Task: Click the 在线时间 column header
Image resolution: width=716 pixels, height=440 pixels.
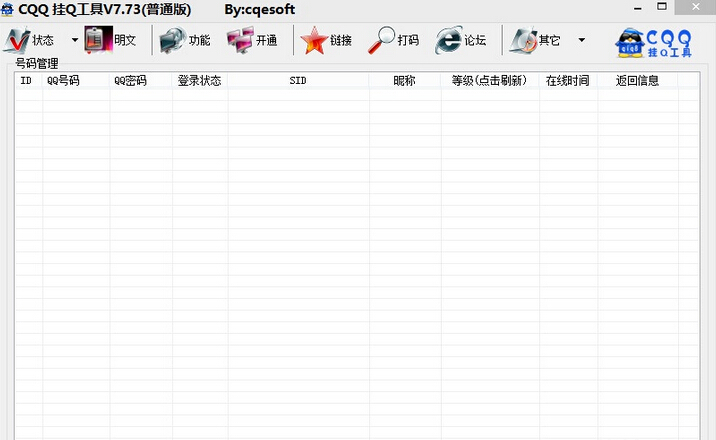Action: point(568,81)
